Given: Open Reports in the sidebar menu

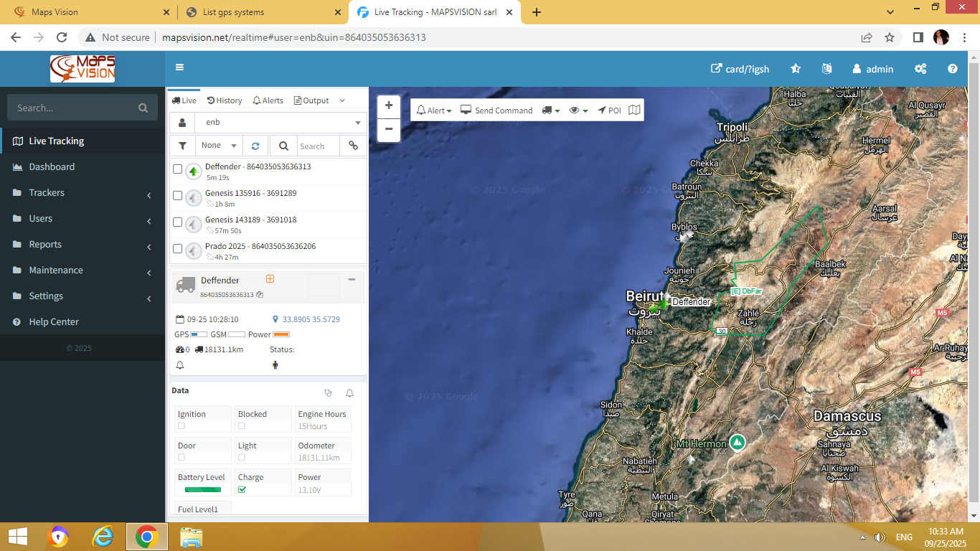Looking at the screenshot, I should coord(45,245).
